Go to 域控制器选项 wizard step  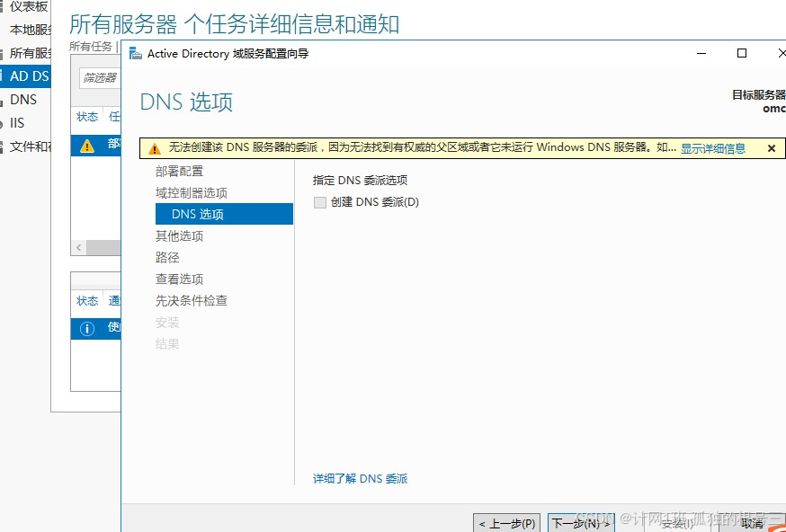pyautogui.click(x=192, y=193)
